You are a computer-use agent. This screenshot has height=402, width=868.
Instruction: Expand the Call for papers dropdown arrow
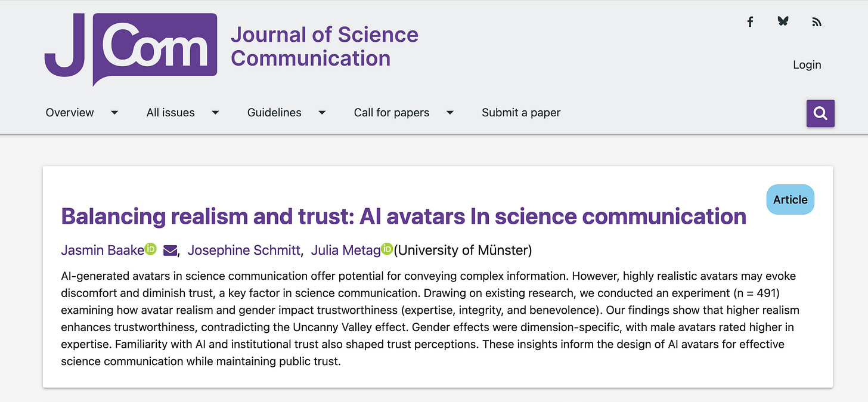tap(449, 112)
